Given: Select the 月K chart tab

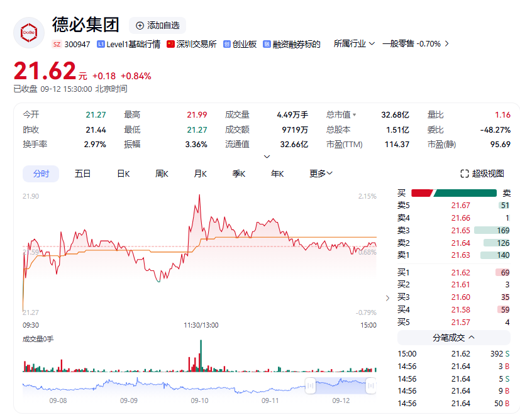Looking at the screenshot, I should (x=201, y=174).
